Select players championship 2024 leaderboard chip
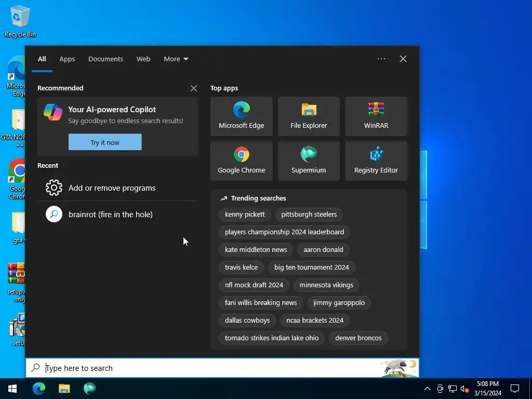 click(x=284, y=232)
